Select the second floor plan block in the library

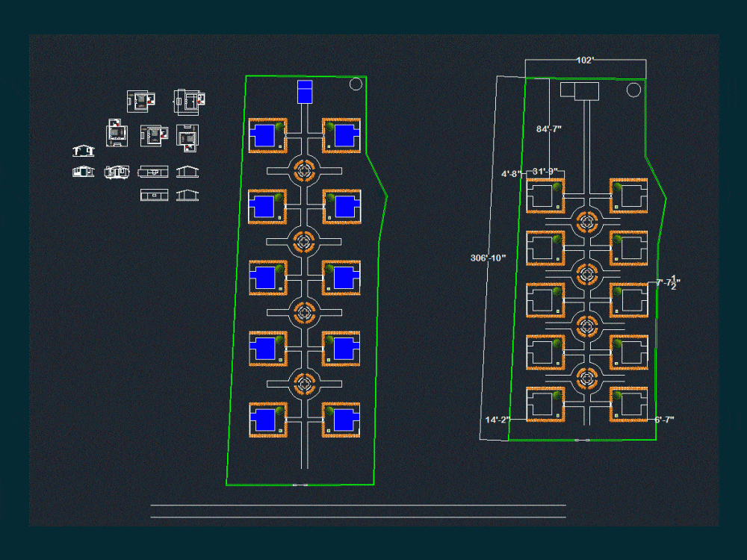coord(189,100)
